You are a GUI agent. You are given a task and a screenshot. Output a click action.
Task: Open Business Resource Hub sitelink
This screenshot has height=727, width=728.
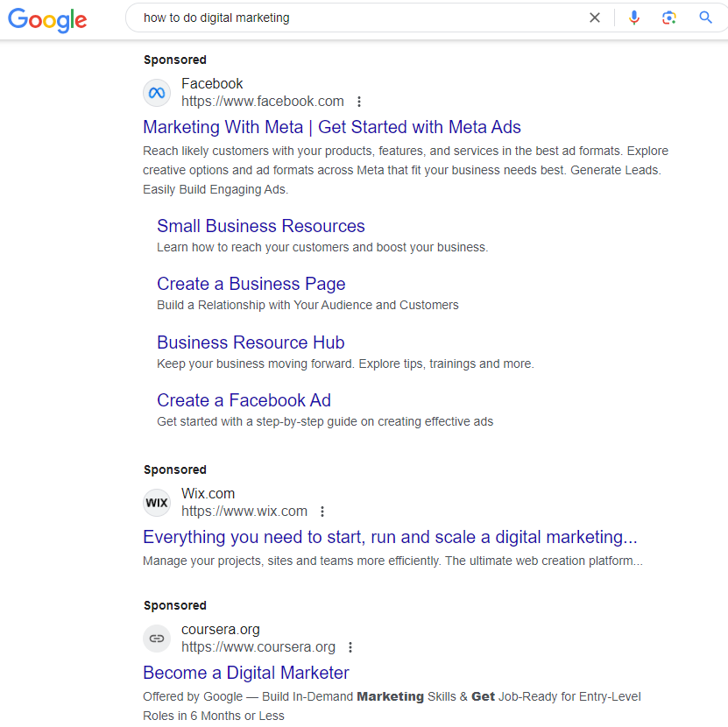coord(251,342)
